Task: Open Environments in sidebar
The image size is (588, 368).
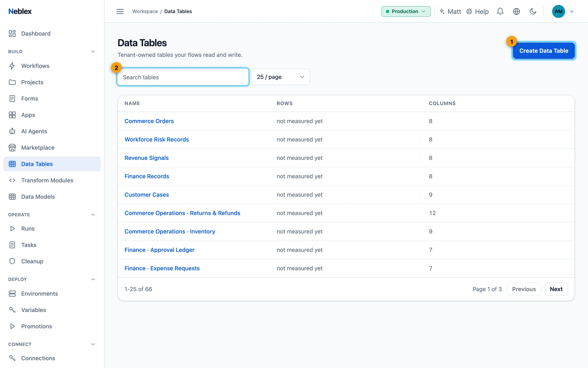Action: pyautogui.click(x=52, y=294)
